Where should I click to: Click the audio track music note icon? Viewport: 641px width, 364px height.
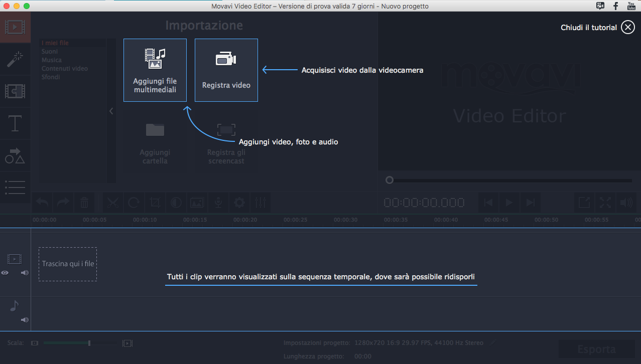[15, 305]
